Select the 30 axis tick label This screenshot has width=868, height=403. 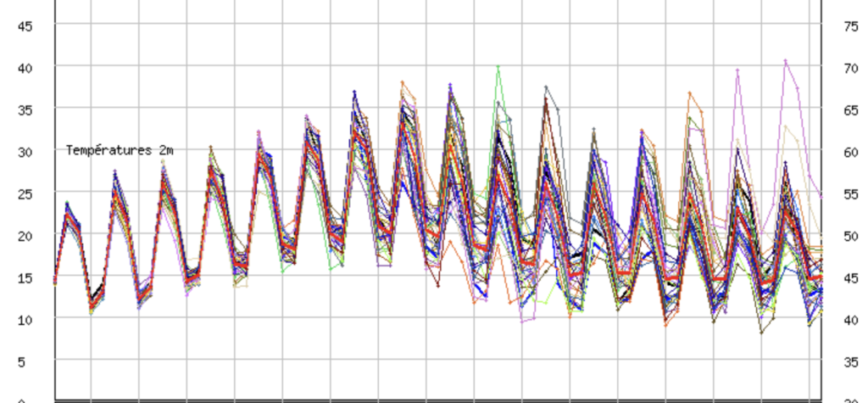tap(25, 152)
